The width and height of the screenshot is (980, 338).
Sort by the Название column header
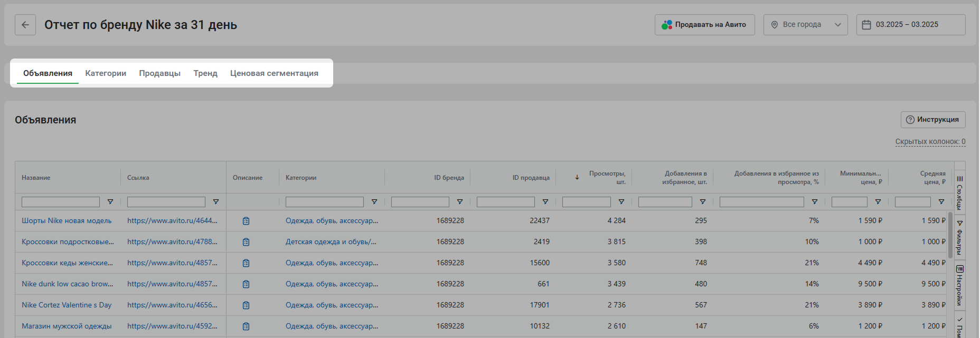[36, 178]
